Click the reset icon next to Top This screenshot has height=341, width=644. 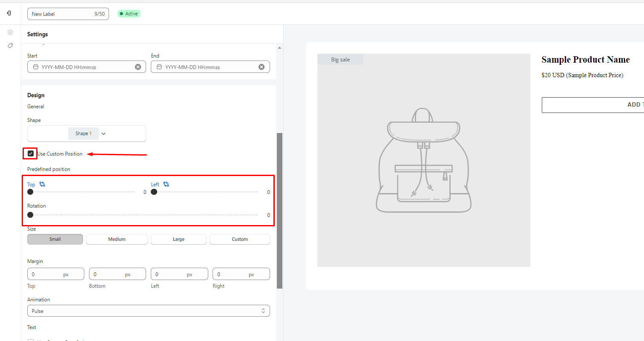[42, 184]
